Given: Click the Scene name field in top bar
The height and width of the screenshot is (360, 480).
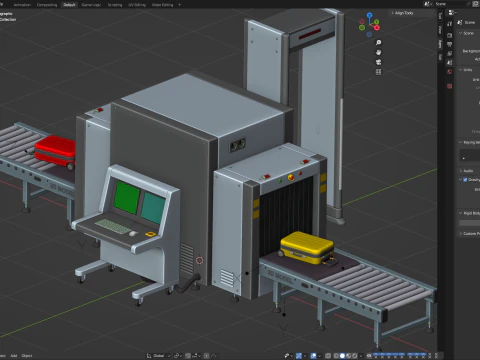Looking at the screenshot, I should pyautogui.click(x=452, y=4).
